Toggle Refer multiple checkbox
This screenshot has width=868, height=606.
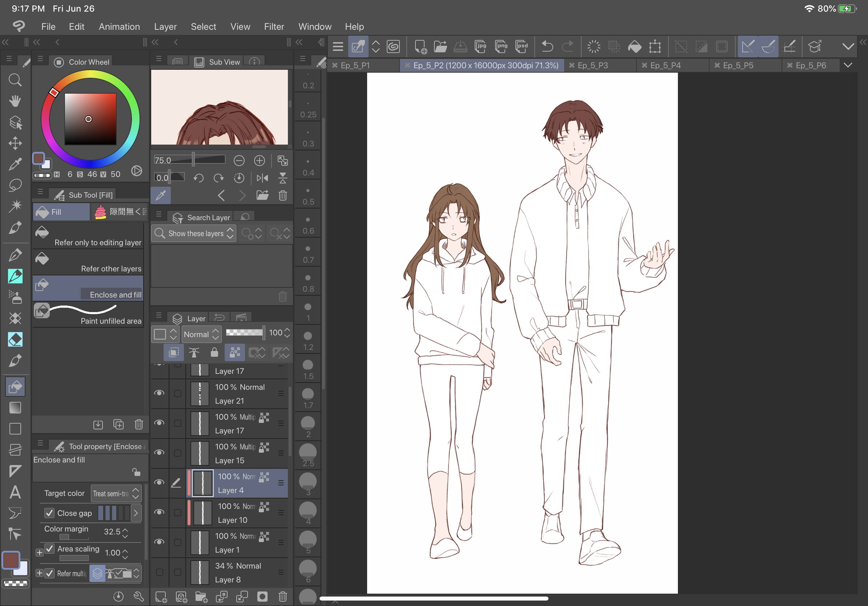49,573
